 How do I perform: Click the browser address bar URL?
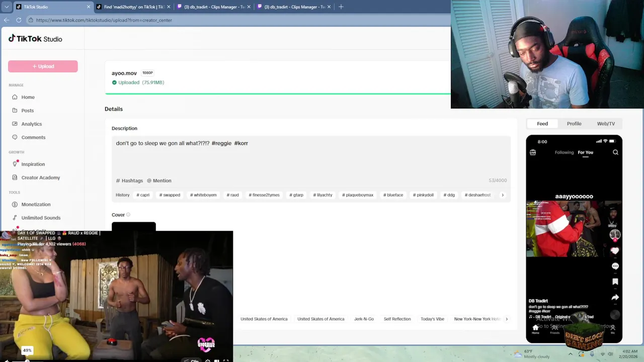[x=104, y=20]
